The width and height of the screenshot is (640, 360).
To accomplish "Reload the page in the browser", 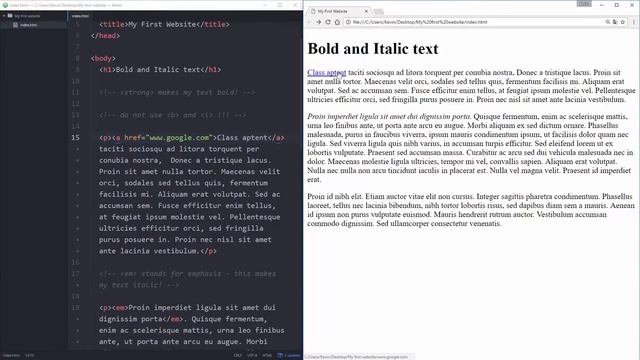I will click(328, 22).
